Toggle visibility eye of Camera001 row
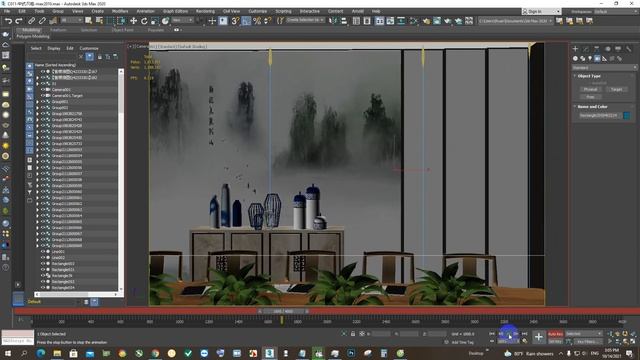The image size is (640, 360). click(x=43, y=89)
